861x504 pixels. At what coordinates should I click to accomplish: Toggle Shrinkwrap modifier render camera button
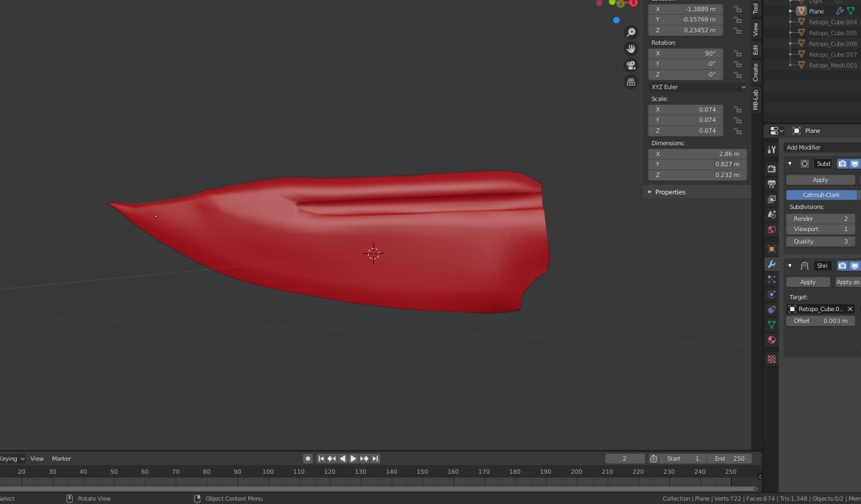[842, 266]
